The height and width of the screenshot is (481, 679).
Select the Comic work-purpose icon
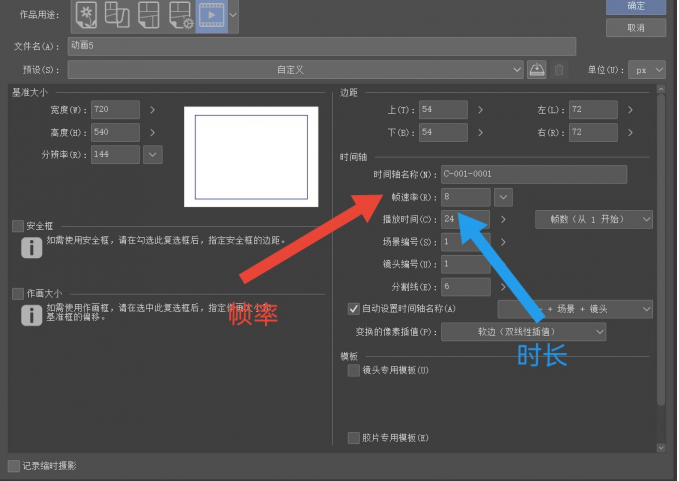tap(117, 15)
